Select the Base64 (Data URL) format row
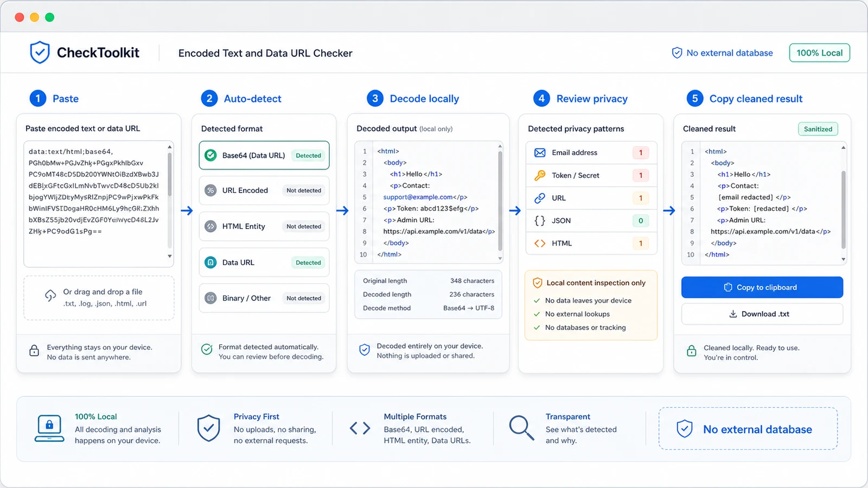This screenshot has height=488, width=868. click(264, 155)
